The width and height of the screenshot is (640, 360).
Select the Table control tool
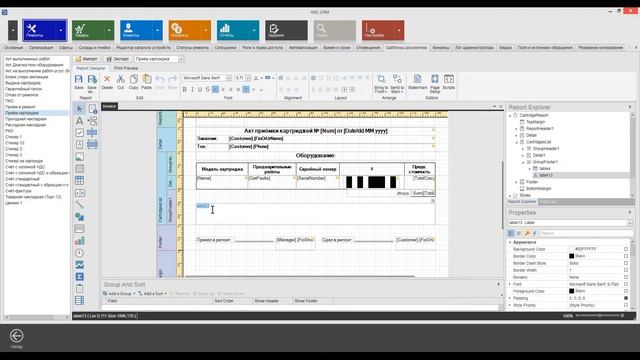coord(80,180)
